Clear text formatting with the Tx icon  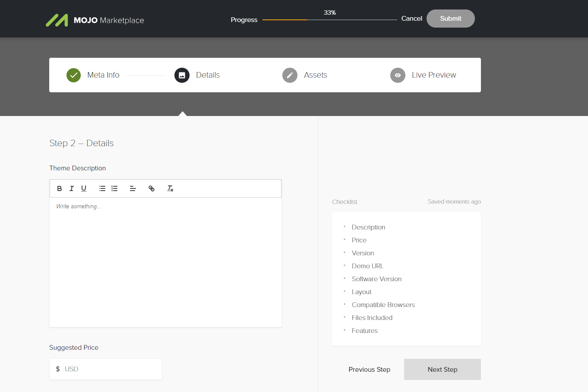click(170, 188)
